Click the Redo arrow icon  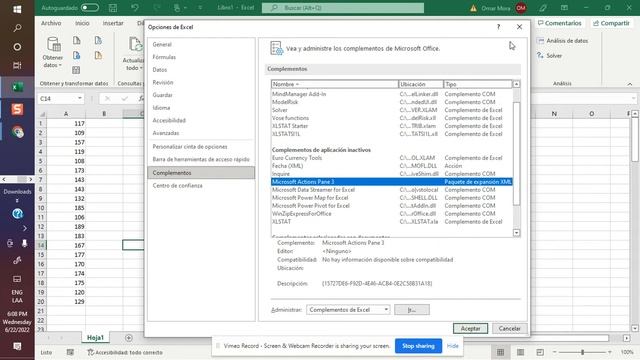[x=157, y=8]
